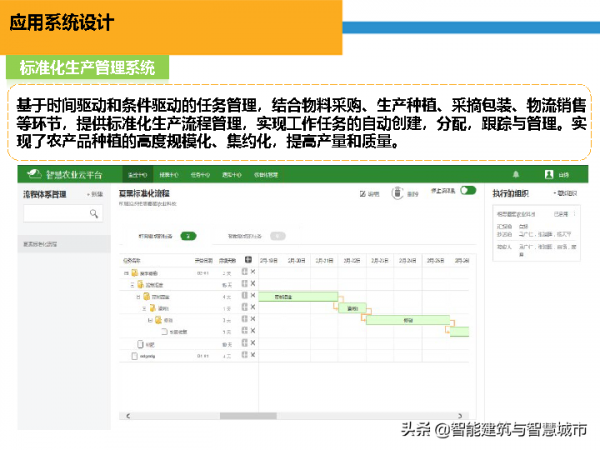600x450 pixels.
Task: Click the + 新建 link beside 流程体系管理
Action: (95, 194)
